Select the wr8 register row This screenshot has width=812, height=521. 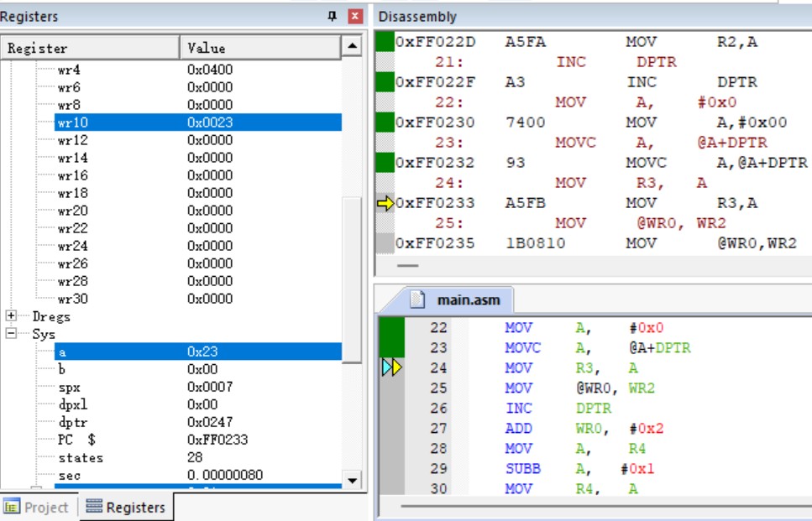(x=198, y=105)
